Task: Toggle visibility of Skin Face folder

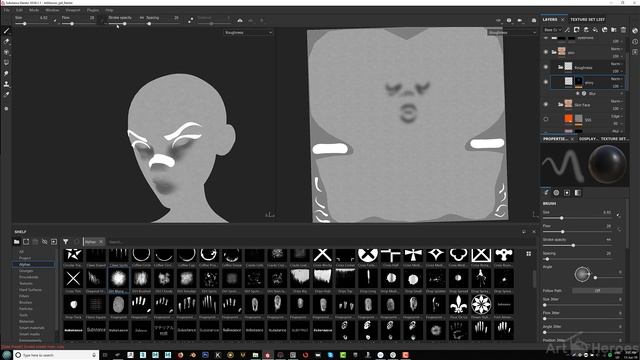Action: (x=546, y=104)
